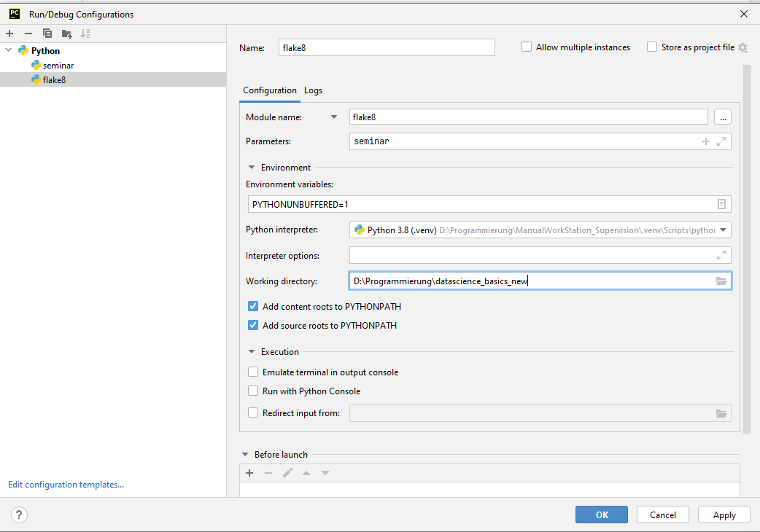Switch to the Logs tab
Screen dimensions: 760x532
pyautogui.click(x=313, y=90)
